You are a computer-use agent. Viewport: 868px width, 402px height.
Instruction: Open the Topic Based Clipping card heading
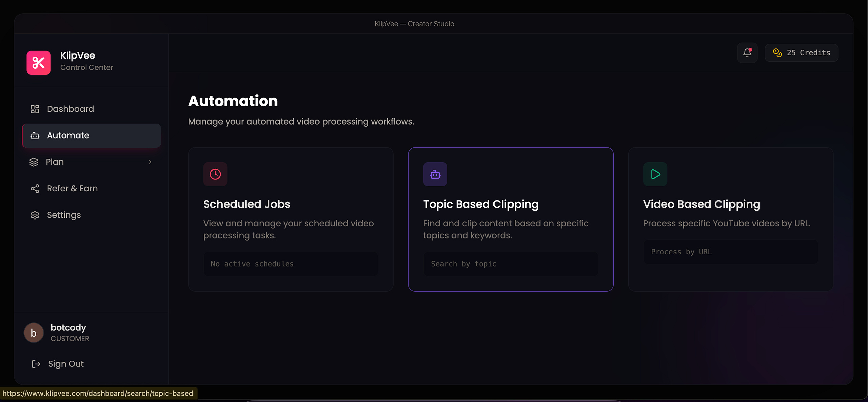[480, 204]
